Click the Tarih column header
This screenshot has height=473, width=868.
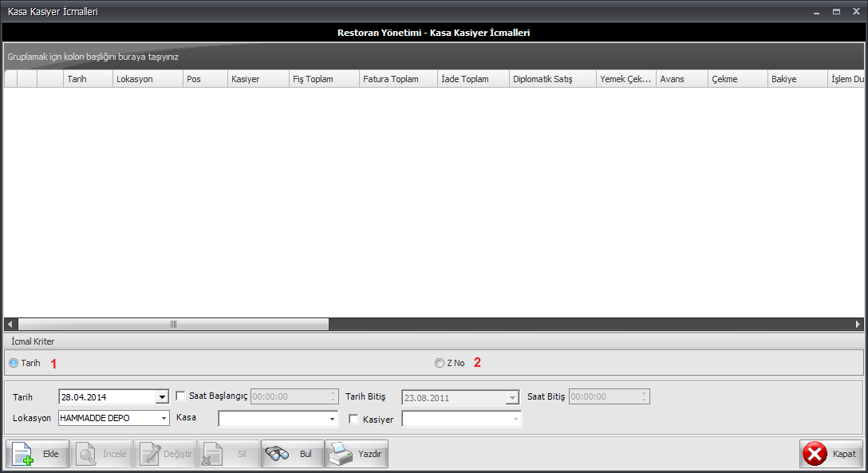pyautogui.click(x=88, y=79)
